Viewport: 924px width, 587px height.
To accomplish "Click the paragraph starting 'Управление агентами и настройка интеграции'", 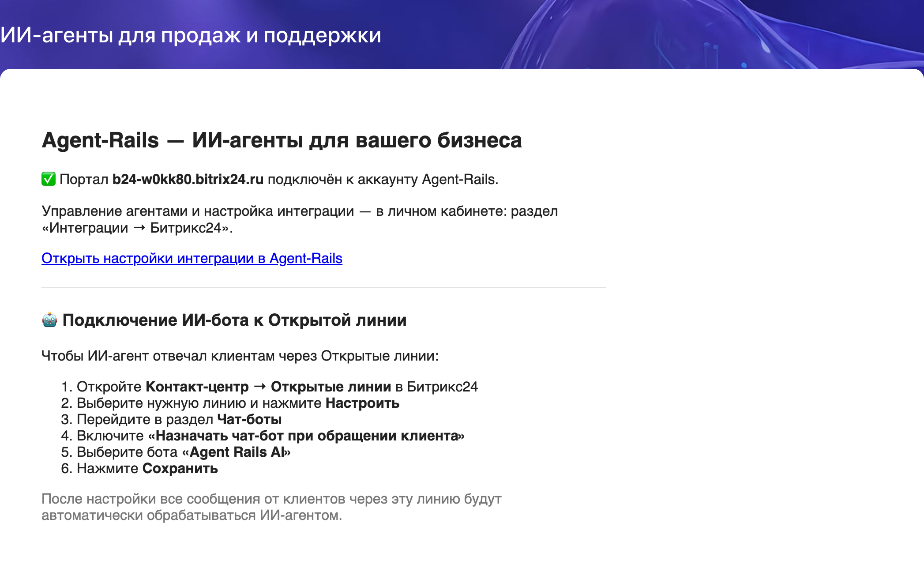I will [x=300, y=219].
